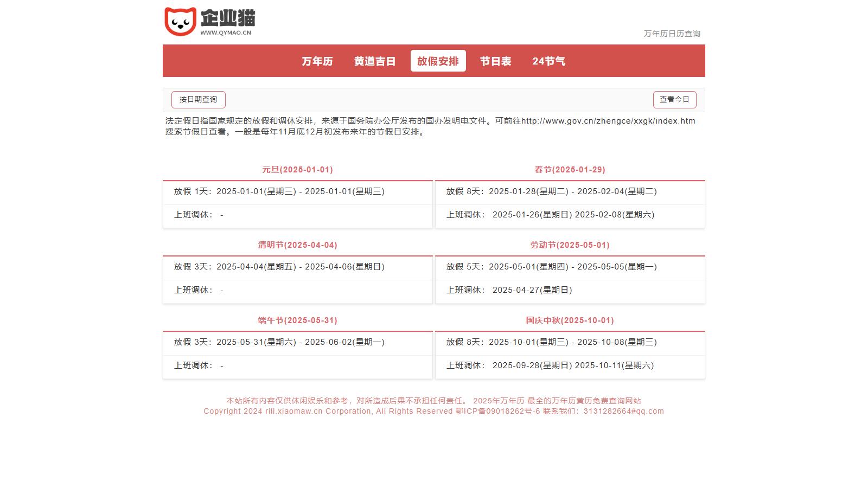Click the 国庆中秋(2025-10-01) heading
This screenshot has height=488, width=868.
tap(570, 320)
